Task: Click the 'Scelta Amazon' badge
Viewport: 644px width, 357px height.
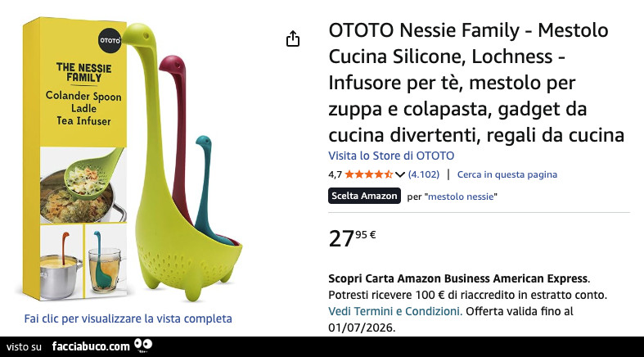Action: coord(364,196)
